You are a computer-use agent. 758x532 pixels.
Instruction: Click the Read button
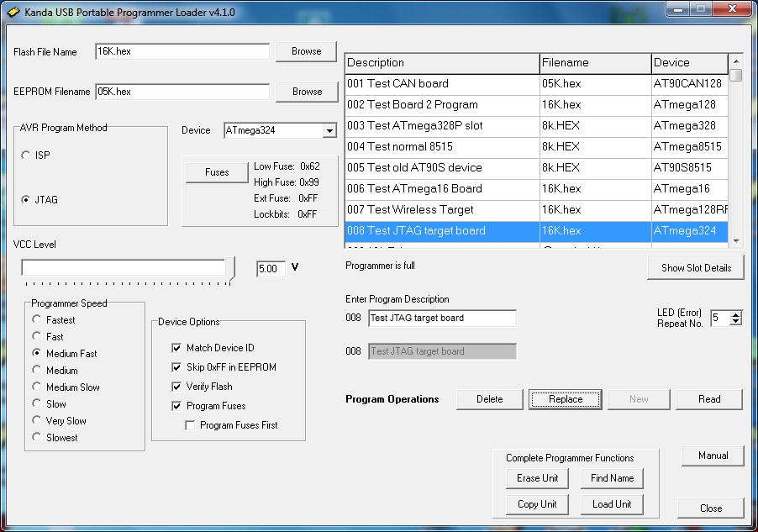click(x=709, y=399)
